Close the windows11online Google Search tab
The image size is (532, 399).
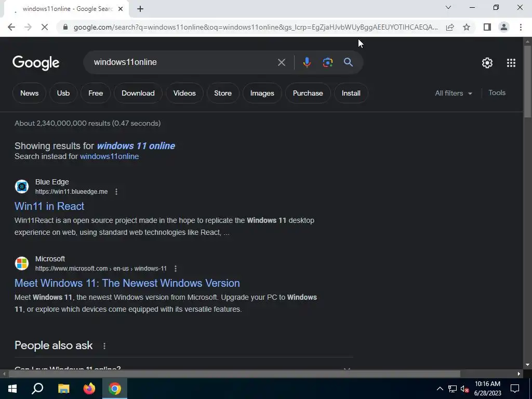point(121,9)
